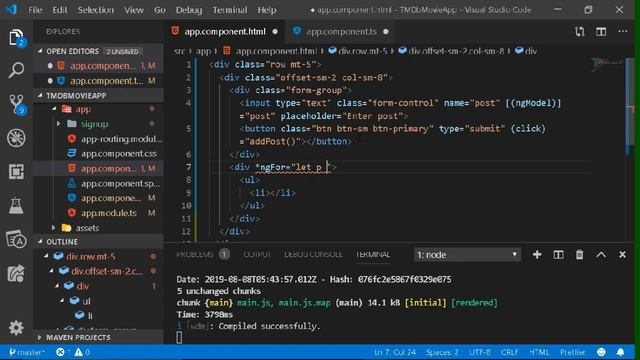Open the editor More Actions ellipsis
Image resolution: width=640 pixels, height=360 pixels.
pyautogui.click(x=622, y=31)
